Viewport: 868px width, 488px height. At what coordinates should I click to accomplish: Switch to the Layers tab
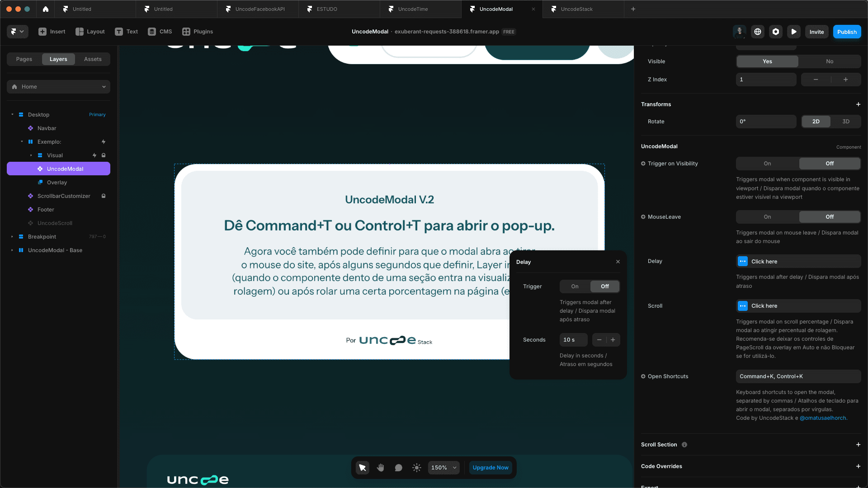click(58, 59)
